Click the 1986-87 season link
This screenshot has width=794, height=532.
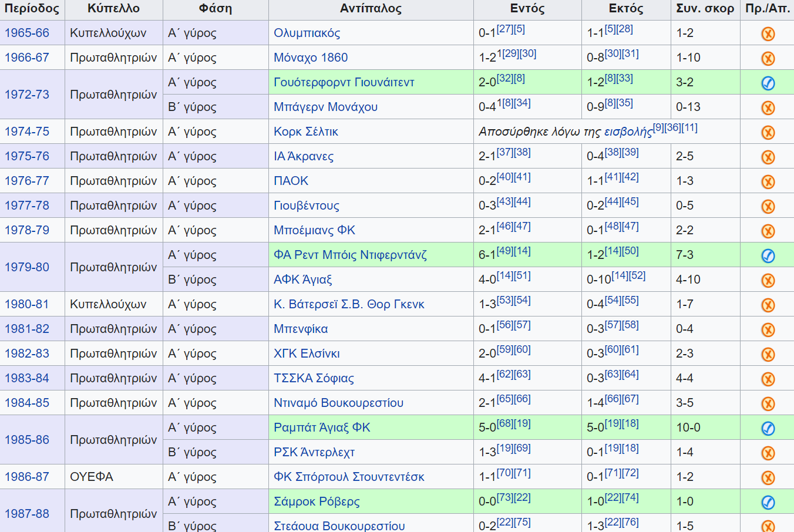[x=27, y=477]
